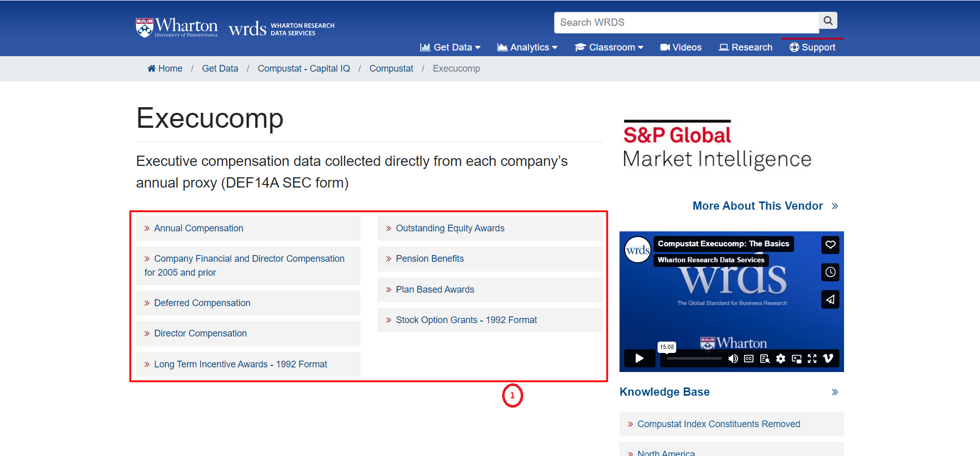Click the S&P Global Market Intelligence logo
The width and height of the screenshot is (980, 456).
click(717, 145)
